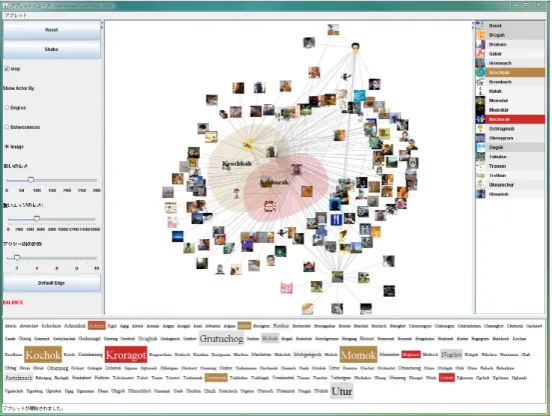Click the large red Kroragot tag
Viewport: 552px width, 416px height.
tap(126, 355)
